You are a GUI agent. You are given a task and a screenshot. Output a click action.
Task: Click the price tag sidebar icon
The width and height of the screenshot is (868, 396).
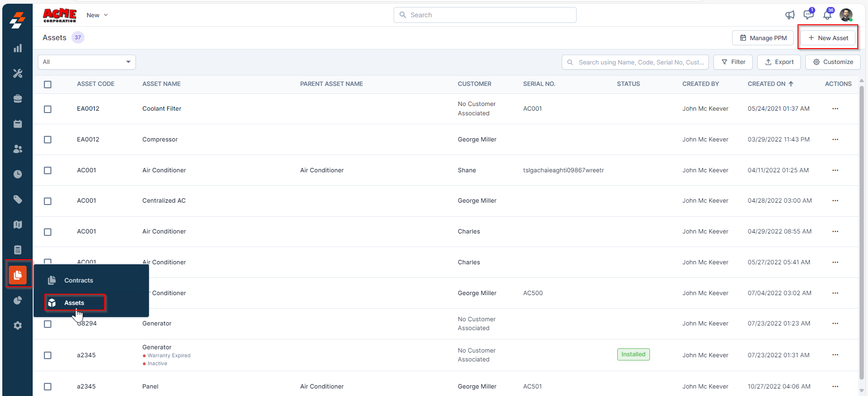(18, 199)
